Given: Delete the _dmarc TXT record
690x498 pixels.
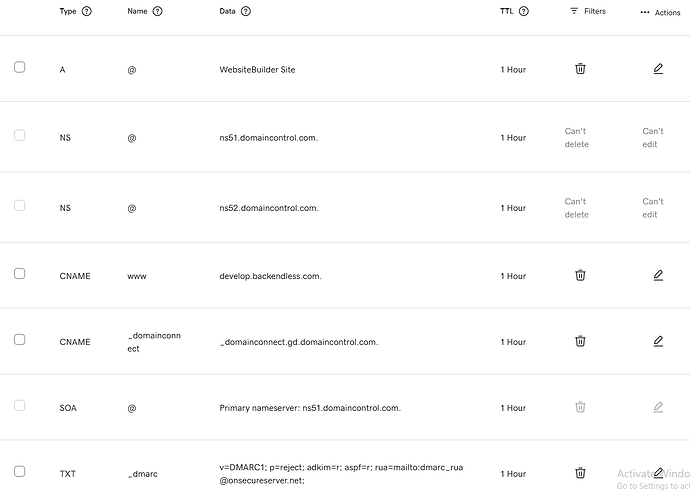Looking at the screenshot, I should coord(580,473).
